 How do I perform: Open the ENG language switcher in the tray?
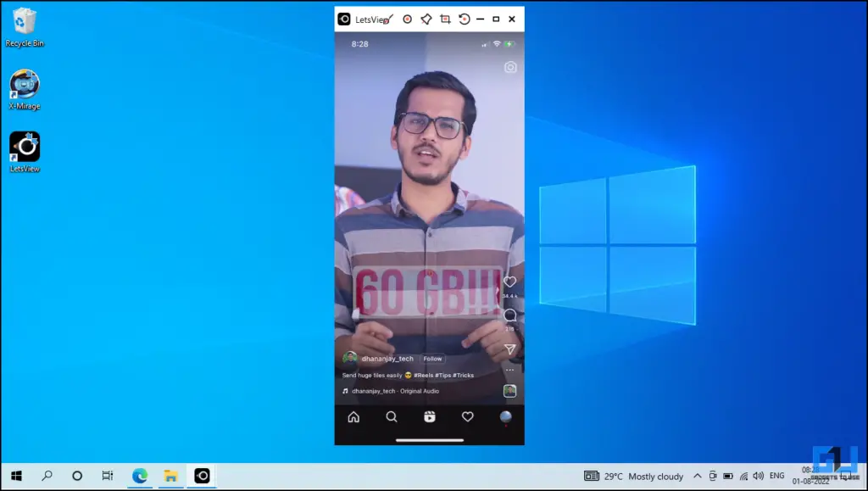[x=776, y=476]
